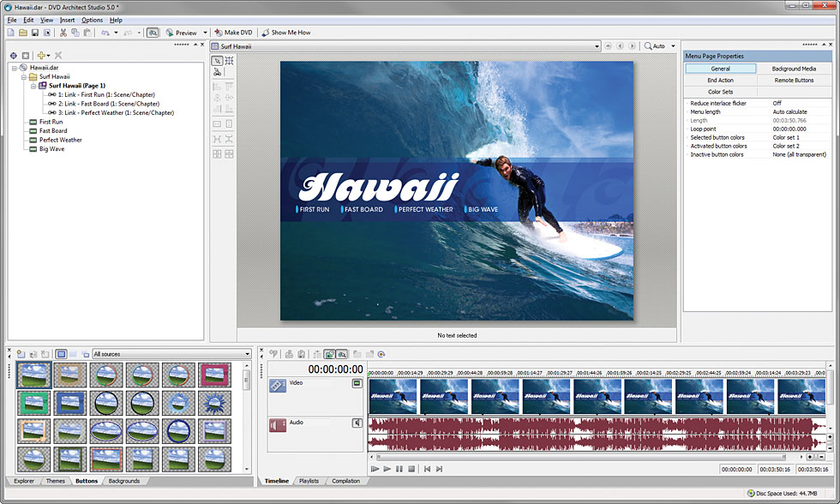Viewport: 840px width, 504px height.
Task: Toggle the Video track display button
Action: [357, 384]
